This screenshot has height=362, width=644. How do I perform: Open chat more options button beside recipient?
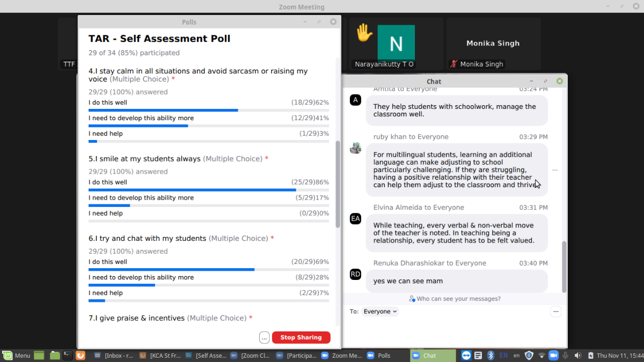[555, 311]
